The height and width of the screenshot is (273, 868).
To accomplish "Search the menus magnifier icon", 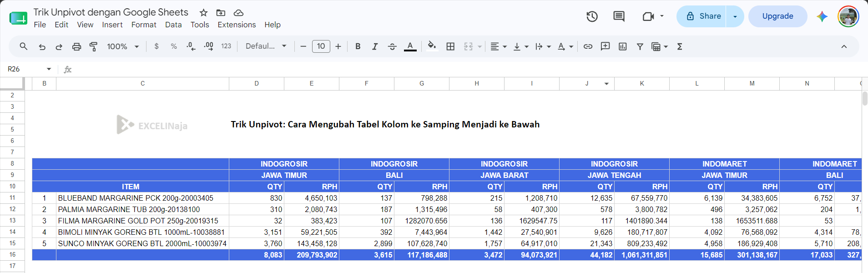I will (24, 46).
